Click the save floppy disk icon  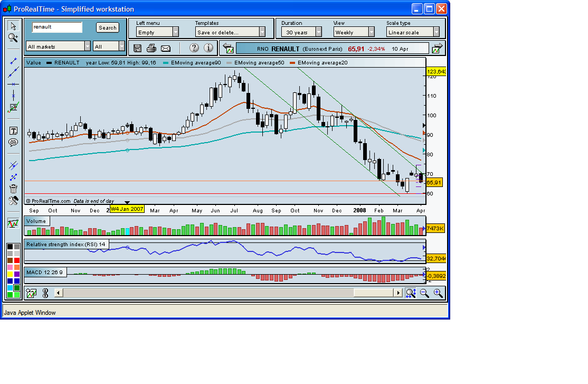tap(137, 48)
